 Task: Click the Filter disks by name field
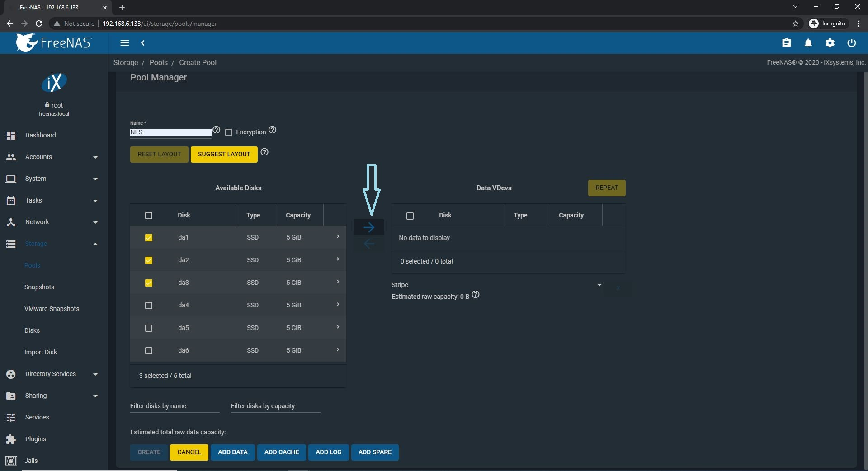[x=175, y=406]
